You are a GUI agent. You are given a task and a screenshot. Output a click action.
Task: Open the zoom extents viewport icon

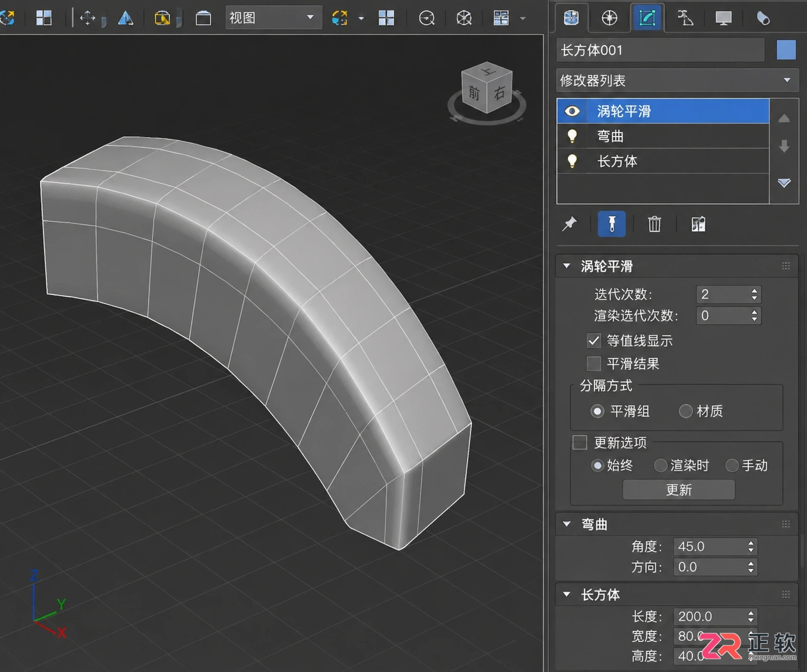coord(427,18)
